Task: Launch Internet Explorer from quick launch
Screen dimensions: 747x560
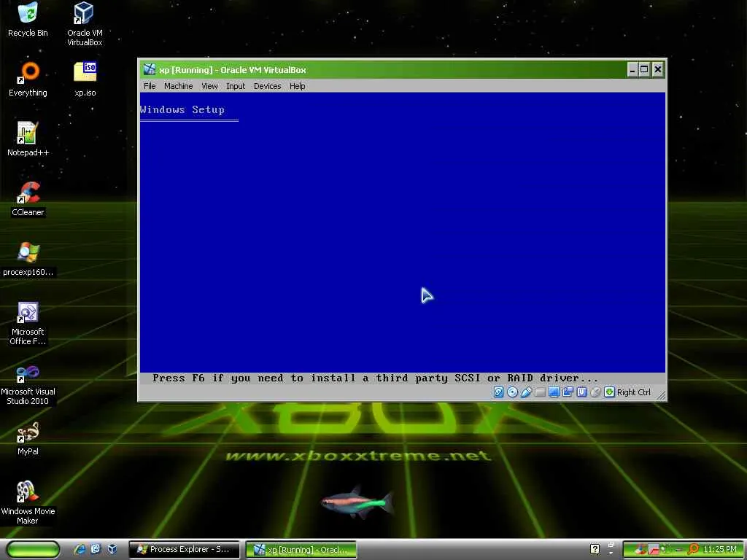Action: [80, 548]
